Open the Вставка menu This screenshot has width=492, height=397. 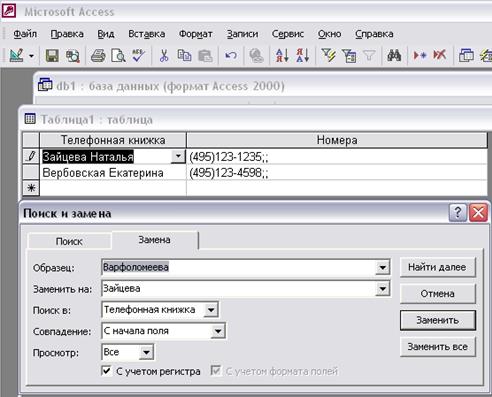(147, 34)
